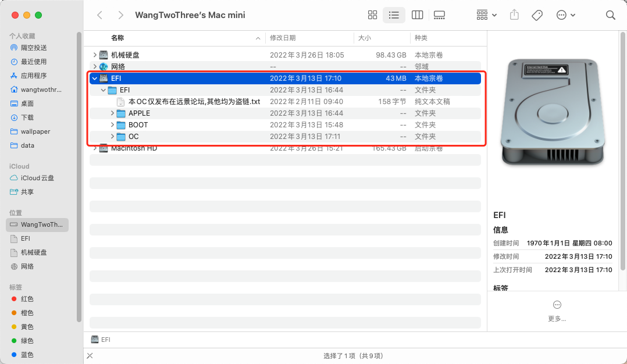
Task: Collapse the EFI volume row
Action: [95, 78]
